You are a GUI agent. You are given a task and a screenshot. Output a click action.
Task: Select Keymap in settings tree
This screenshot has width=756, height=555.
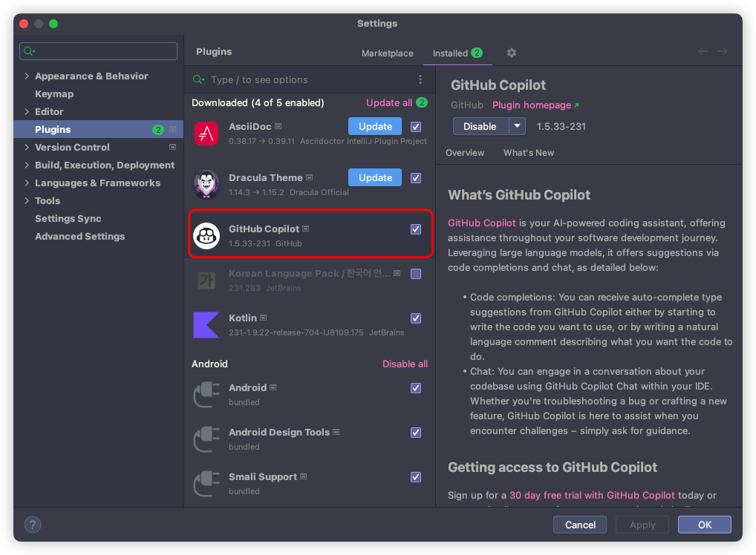click(x=54, y=94)
